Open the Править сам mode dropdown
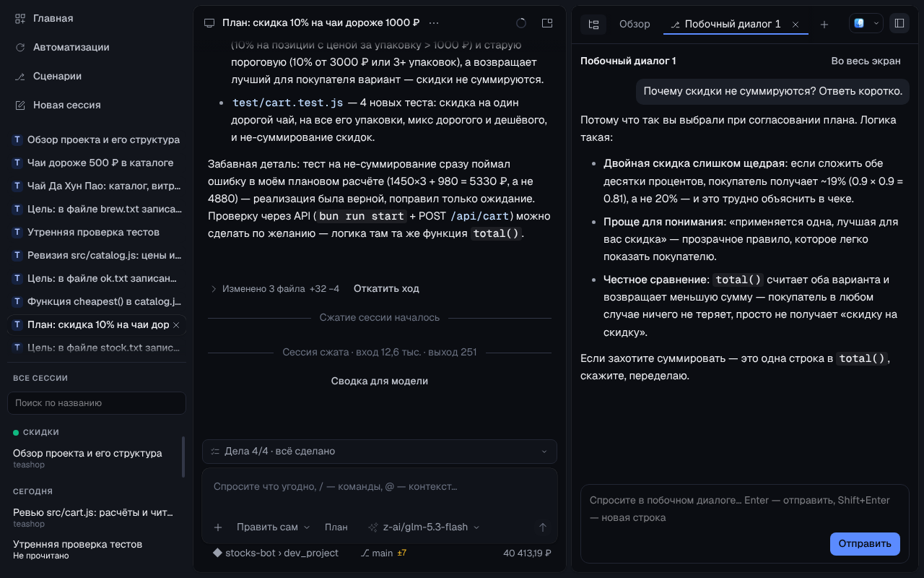924x578 pixels. coord(273,527)
